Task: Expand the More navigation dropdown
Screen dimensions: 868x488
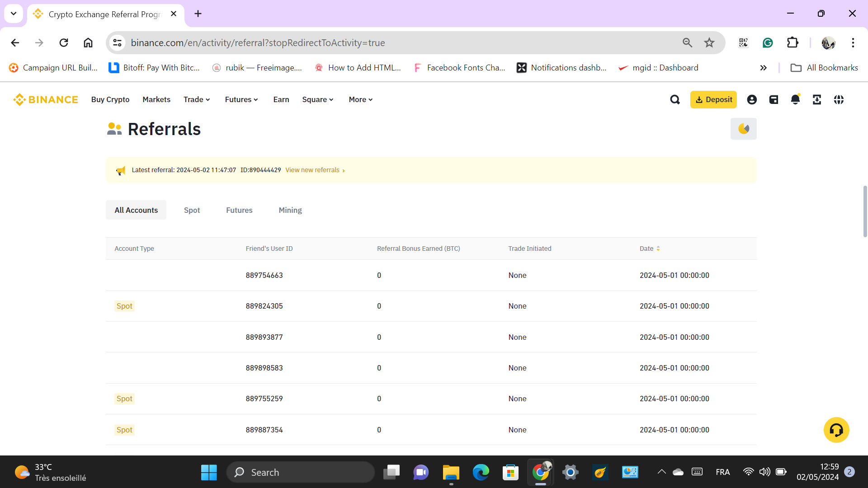Action: point(360,99)
